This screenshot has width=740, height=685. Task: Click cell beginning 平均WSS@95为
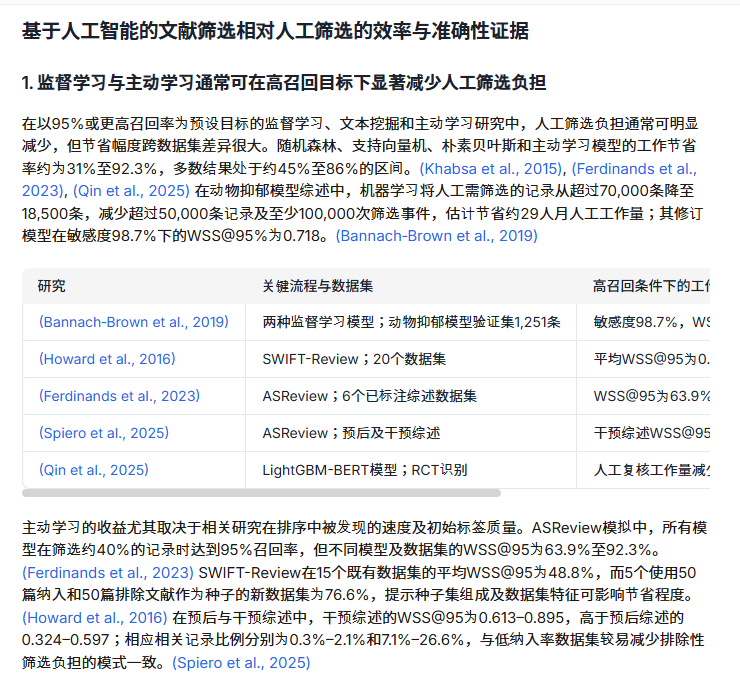click(x=643, y=359)
